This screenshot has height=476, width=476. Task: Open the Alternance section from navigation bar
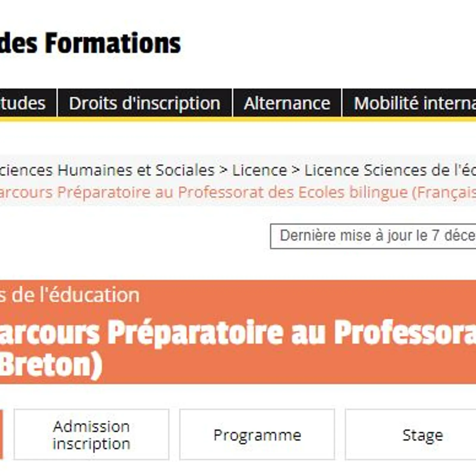(287, 103)
